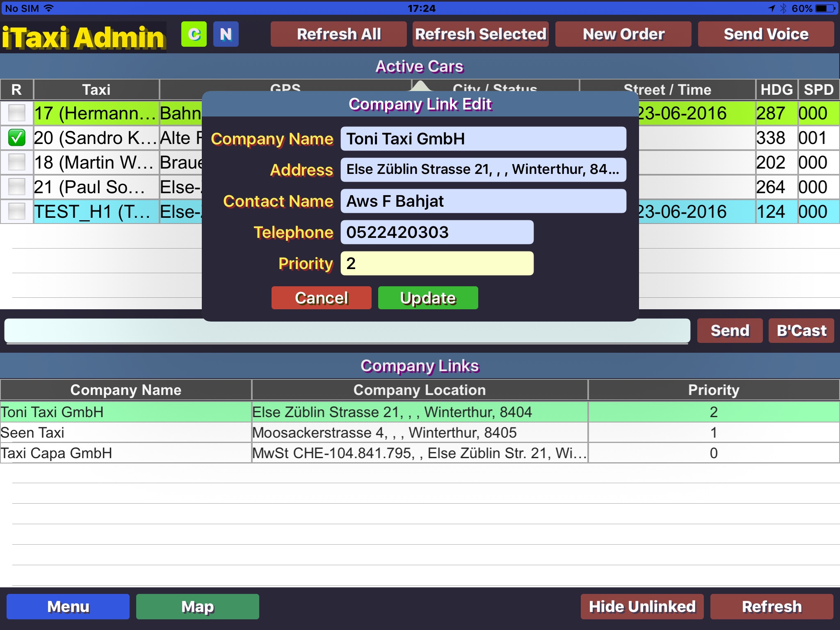Click HDG value 124 in TEST_H1 row
This screenshot has height=630, width=840.
pyautogui.click(x=777, y=212)
